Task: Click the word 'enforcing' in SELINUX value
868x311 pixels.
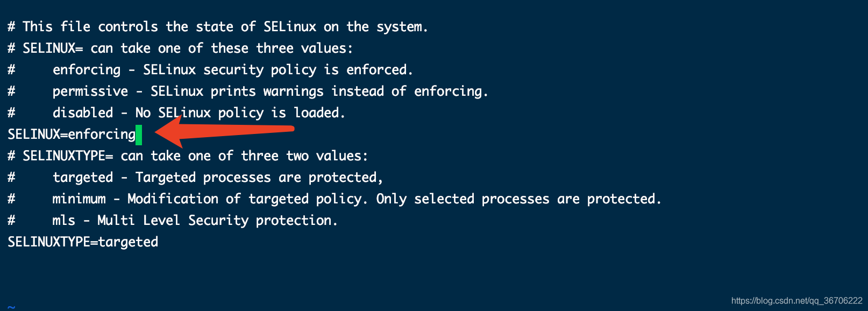Action: click(102, 135)
